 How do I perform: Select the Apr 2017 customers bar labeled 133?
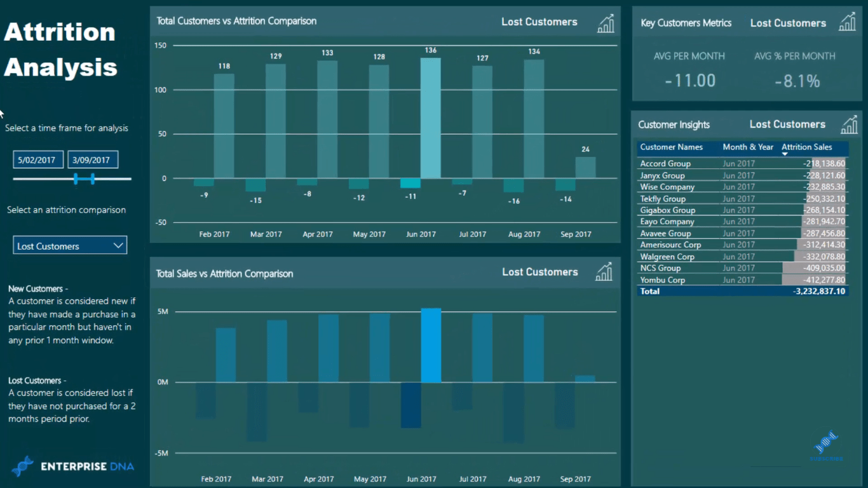point(327,119)
